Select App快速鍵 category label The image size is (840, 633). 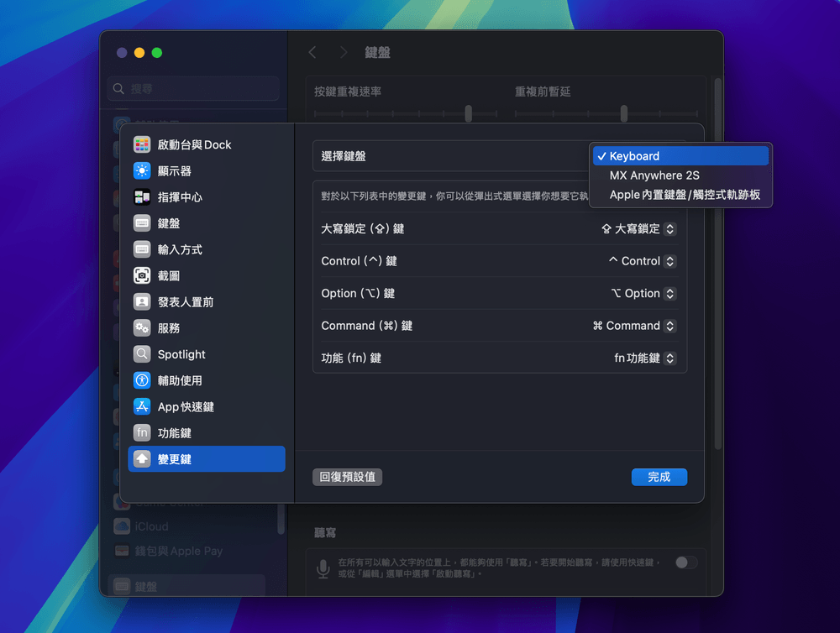186,407
